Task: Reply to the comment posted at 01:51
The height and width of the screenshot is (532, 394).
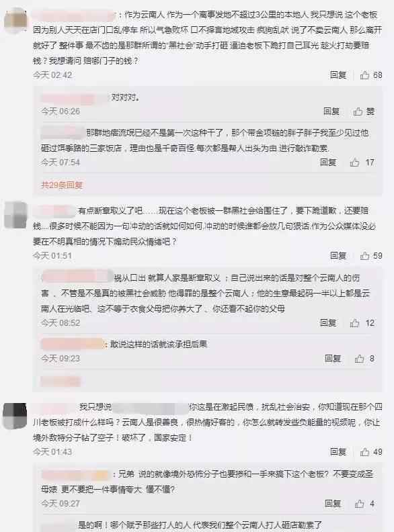Action: click(x=338, y=255)
